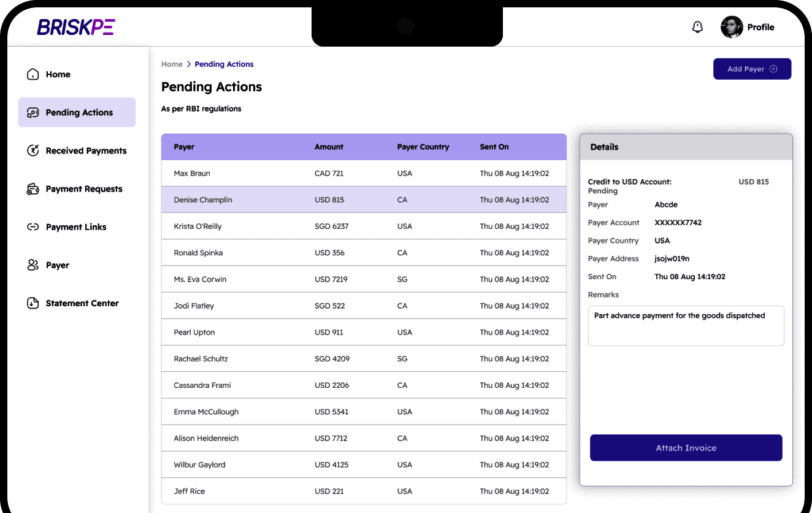Click the Pending Actions breadcrumb
812x513 pixels.
click(224, 64)
